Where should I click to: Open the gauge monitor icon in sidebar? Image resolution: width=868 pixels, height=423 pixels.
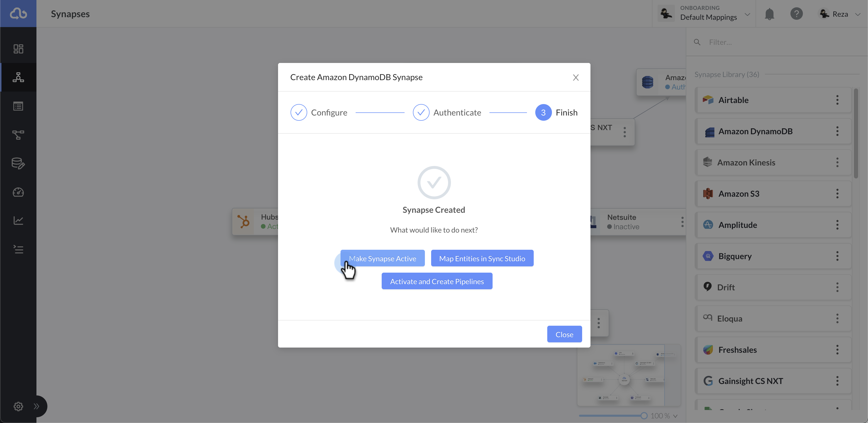point(18,192)
